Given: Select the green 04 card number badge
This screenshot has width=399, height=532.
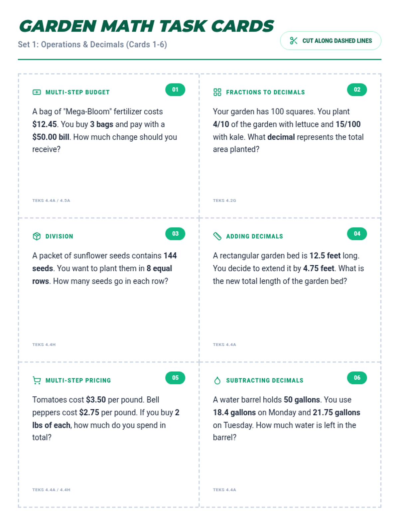Looking at the screenshot, I should pyautogui.click(x=357, y=233).
